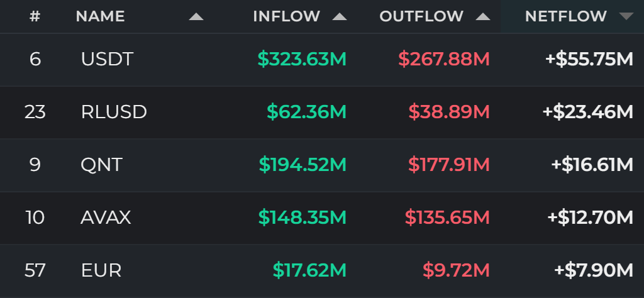Open the RLUSD token row
644x298 pixels.
322,112
